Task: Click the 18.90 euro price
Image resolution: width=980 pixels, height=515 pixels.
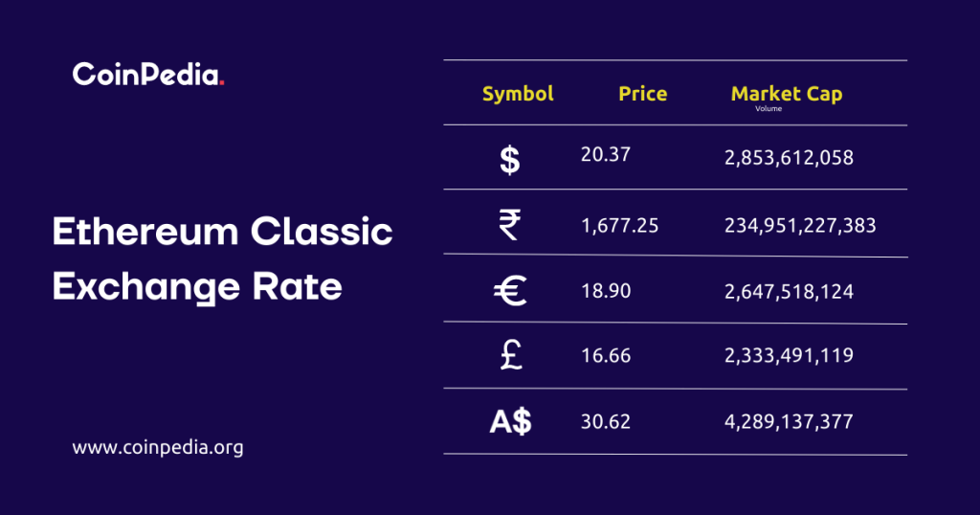Action: (606, 291)
